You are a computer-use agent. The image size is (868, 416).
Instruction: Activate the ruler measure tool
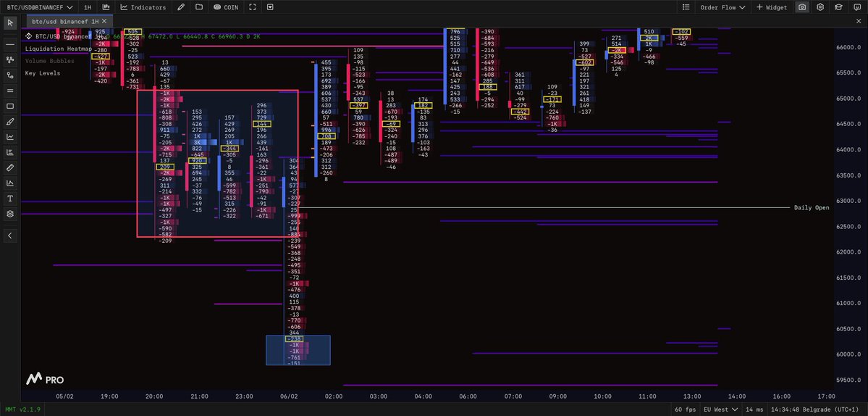coord(10,167)
